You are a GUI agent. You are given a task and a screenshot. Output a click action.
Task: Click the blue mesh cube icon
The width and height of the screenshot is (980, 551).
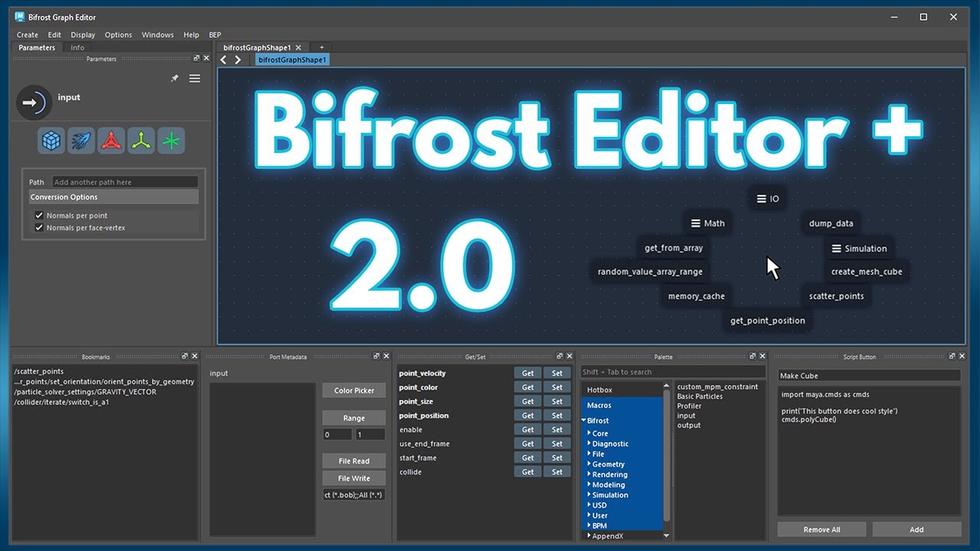click(x=51, y=141)
